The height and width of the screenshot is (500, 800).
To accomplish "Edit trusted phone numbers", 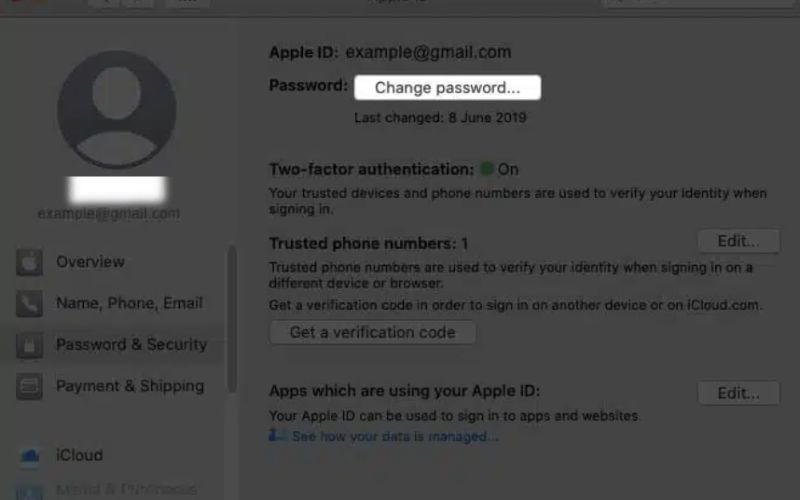I will point(738,241).
